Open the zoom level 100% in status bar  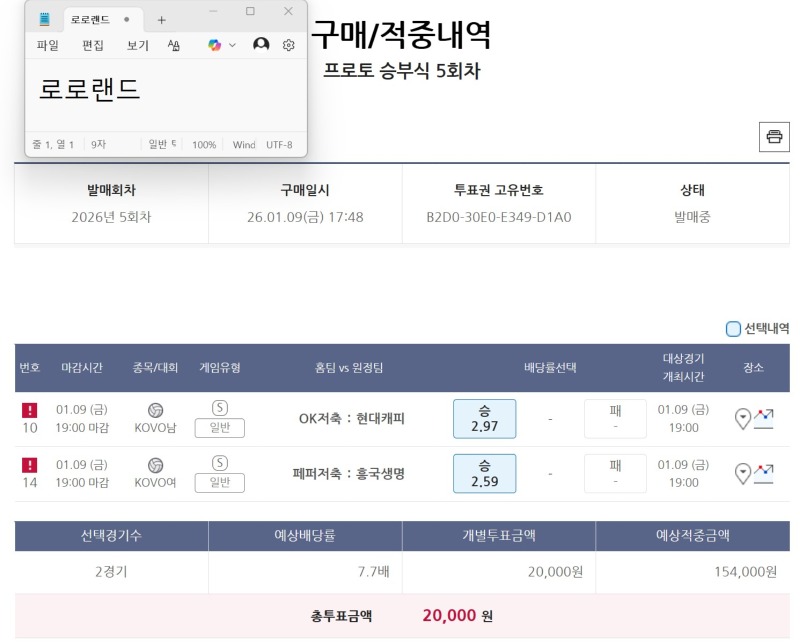[x=204, y=145]
